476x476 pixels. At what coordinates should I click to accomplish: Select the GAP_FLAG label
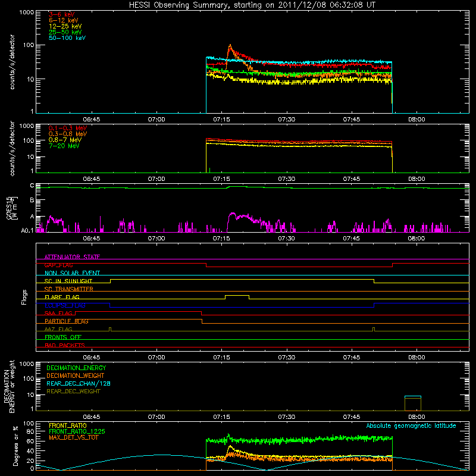(58, 265)
